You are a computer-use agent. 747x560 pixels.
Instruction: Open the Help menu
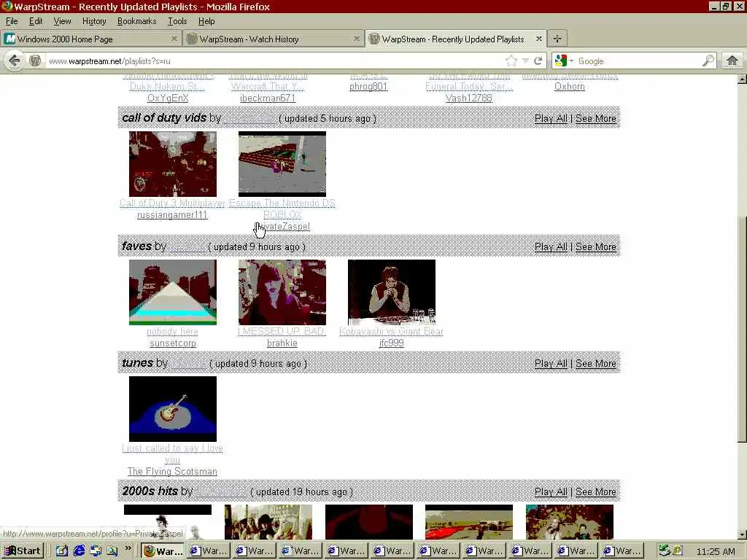click(x=206, y=21)
